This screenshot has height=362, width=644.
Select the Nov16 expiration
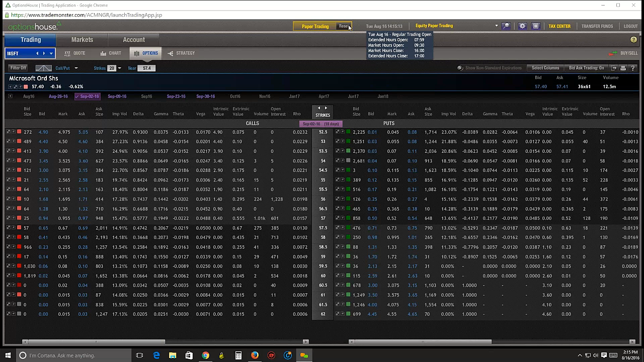tap(265, 97)
